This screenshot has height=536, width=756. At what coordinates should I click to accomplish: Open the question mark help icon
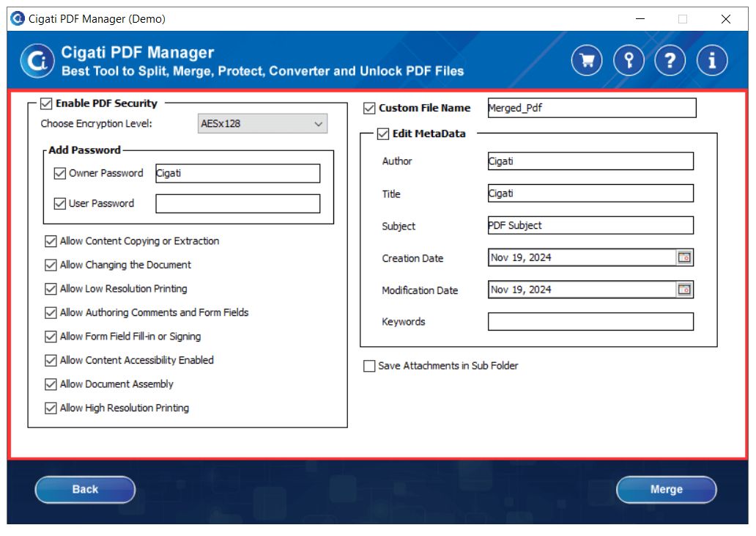click(x=670, y=60)
